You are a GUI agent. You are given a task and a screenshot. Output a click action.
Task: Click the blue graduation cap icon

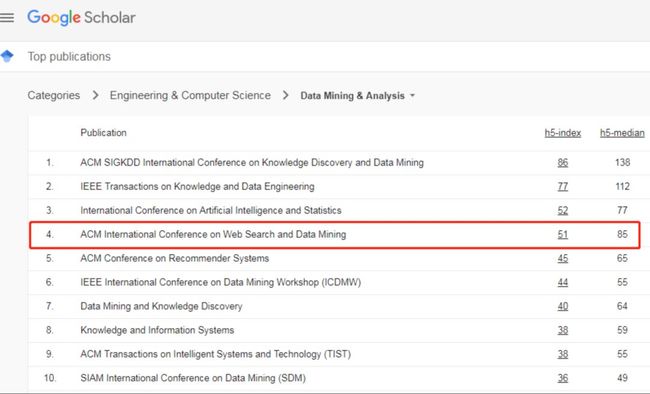point(7,56)
